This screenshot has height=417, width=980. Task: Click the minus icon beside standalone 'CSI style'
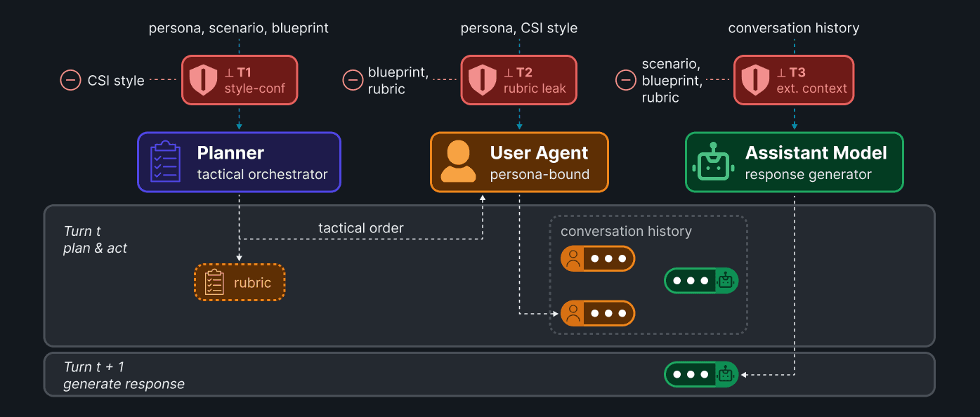(70, 80)
